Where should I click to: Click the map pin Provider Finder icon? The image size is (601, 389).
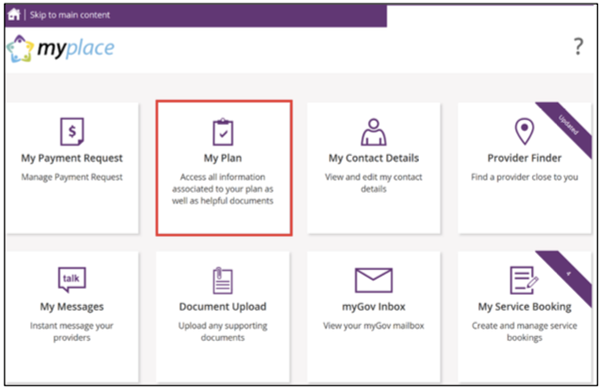coord(524,131)
